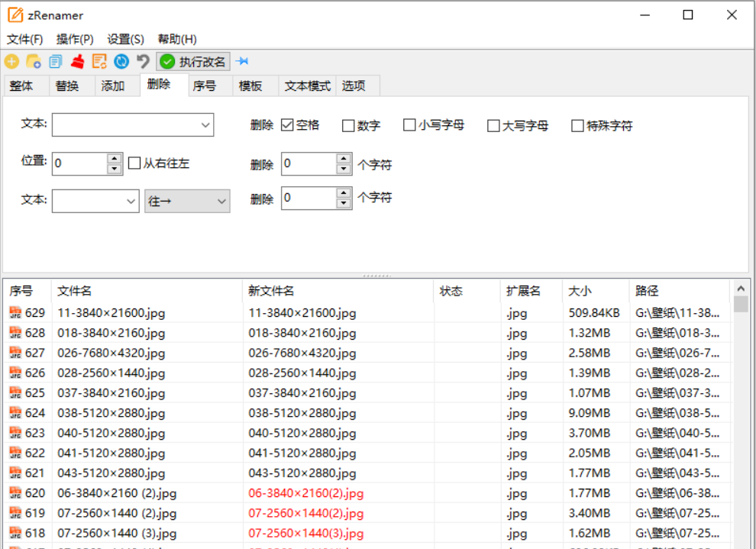Open the lower 文本 combo box dropdown
This screenshot has height=549, width=756.
[131, 201]
